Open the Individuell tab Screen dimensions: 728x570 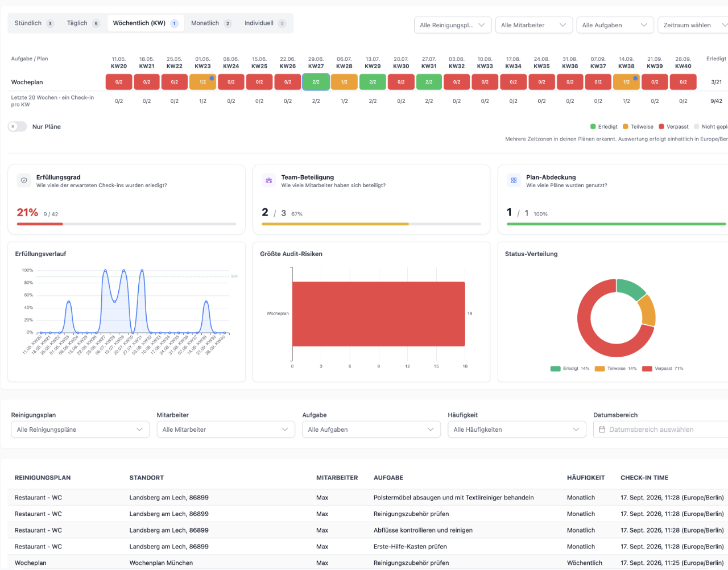click(x=265, y=23)
